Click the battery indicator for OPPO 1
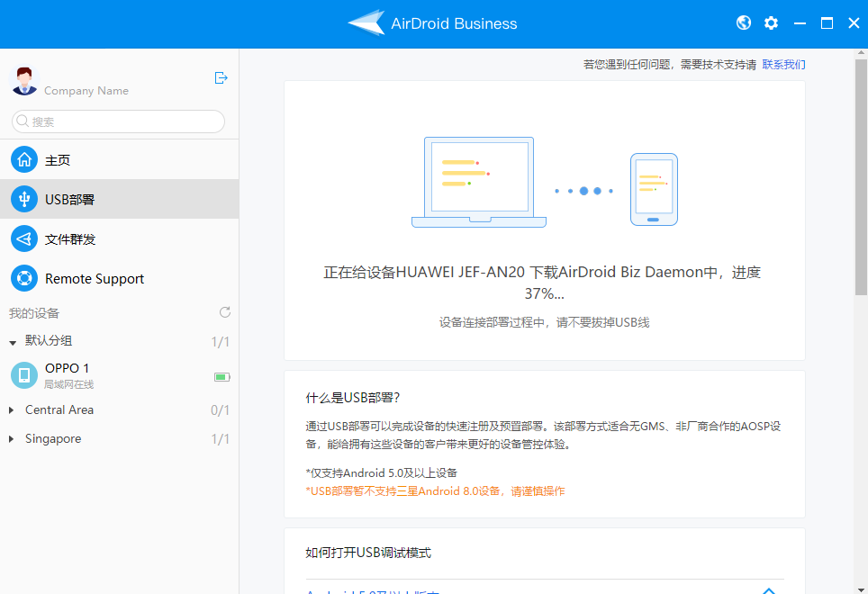Image resolution: width=868 pixels, height=594 pixels. click(222, 377)
